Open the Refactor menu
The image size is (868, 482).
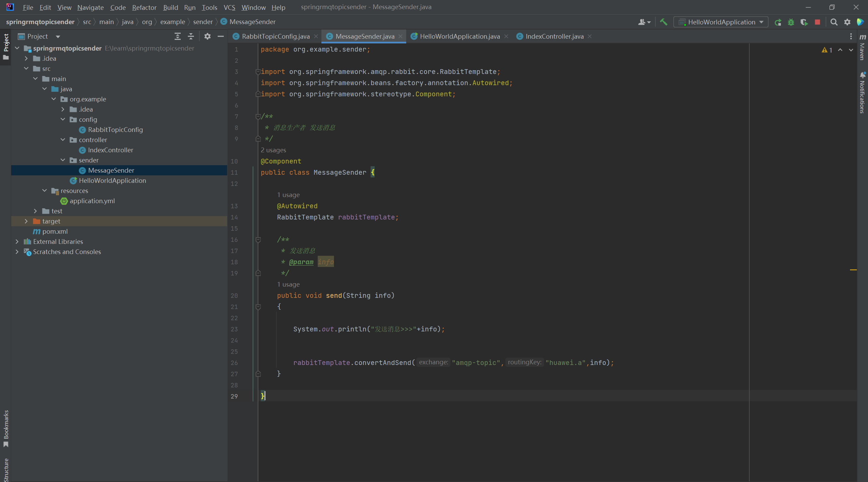144,7
